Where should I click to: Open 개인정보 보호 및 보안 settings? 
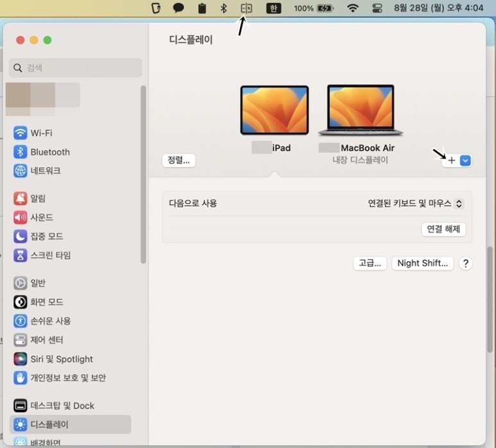pyautogui.click(x=60, y=378)
